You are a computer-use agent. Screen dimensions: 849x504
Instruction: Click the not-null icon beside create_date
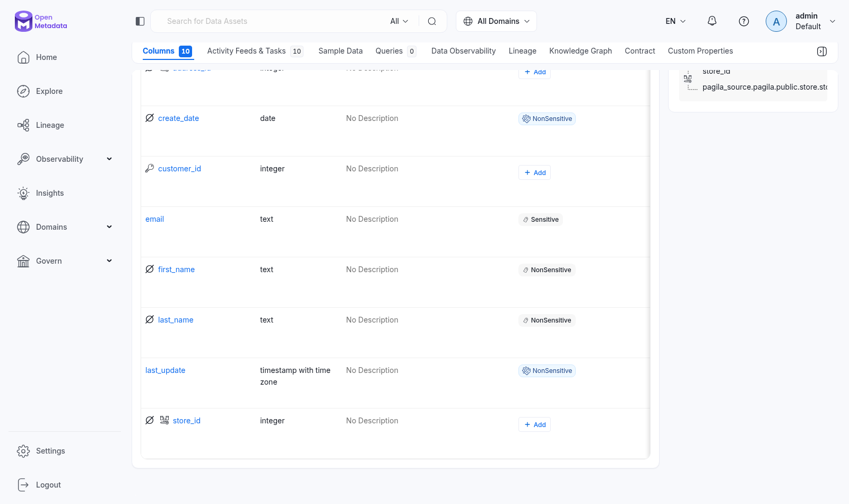[x=150, y=118]
